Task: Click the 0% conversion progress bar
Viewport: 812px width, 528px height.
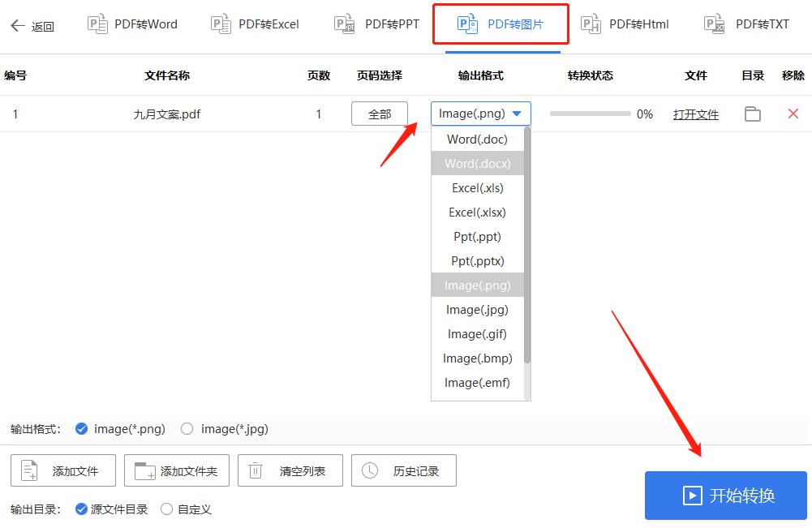Action: (590, 114)
